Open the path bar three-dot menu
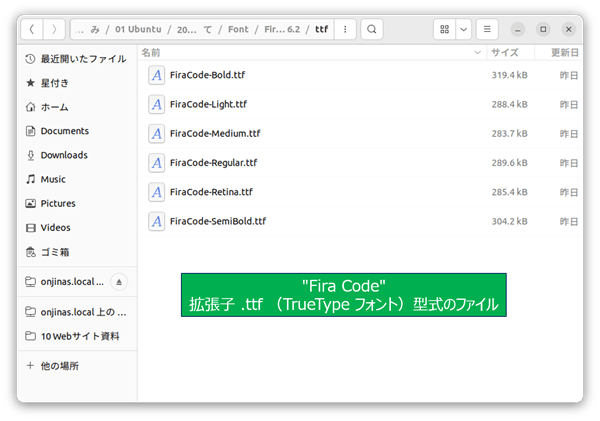This screenshot has height=421, width=600. pos(345,29)
